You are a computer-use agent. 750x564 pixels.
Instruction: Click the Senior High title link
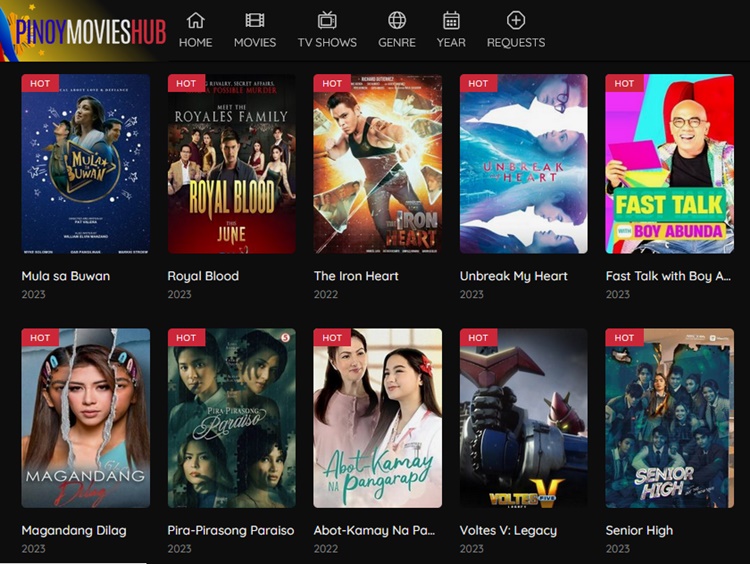tap(640, 531)
